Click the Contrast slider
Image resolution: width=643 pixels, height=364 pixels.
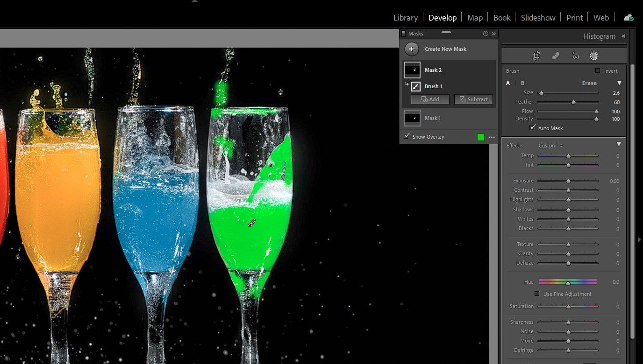(568, 190)
